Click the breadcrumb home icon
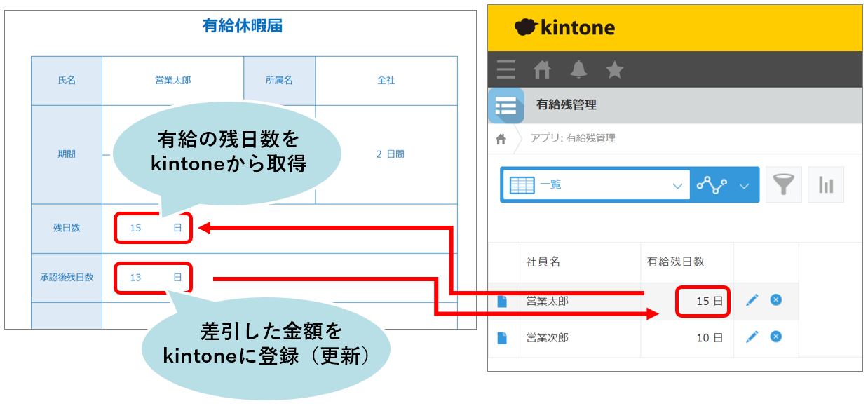Viewport: 868px width, 406px height. pyautogui.click(x=501, y=139)
